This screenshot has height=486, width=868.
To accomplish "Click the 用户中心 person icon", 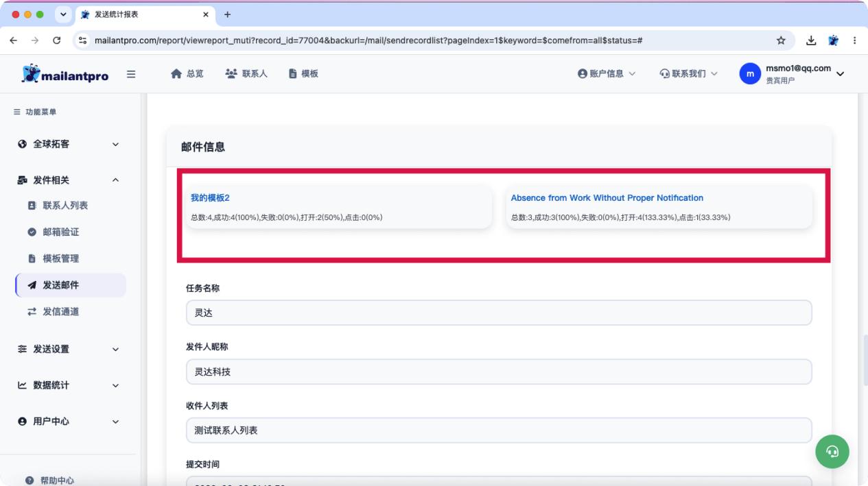I will click(x=22, y=422).
